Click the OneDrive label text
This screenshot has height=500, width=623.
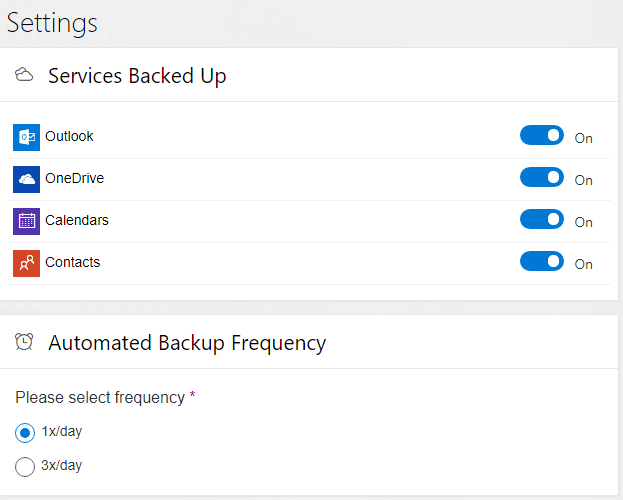pyautogui.click(x=74, y=178)
